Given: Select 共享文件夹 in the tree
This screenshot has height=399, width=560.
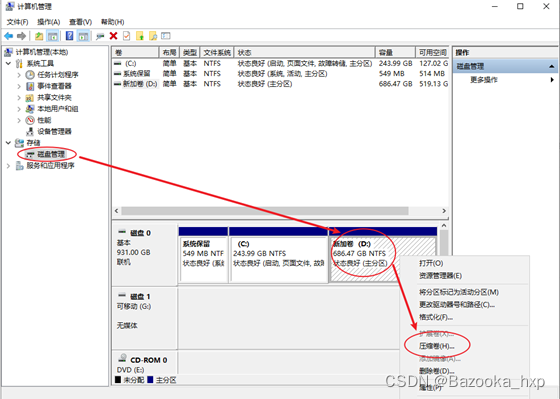Looking at the screenshot, I should [54, 98].
